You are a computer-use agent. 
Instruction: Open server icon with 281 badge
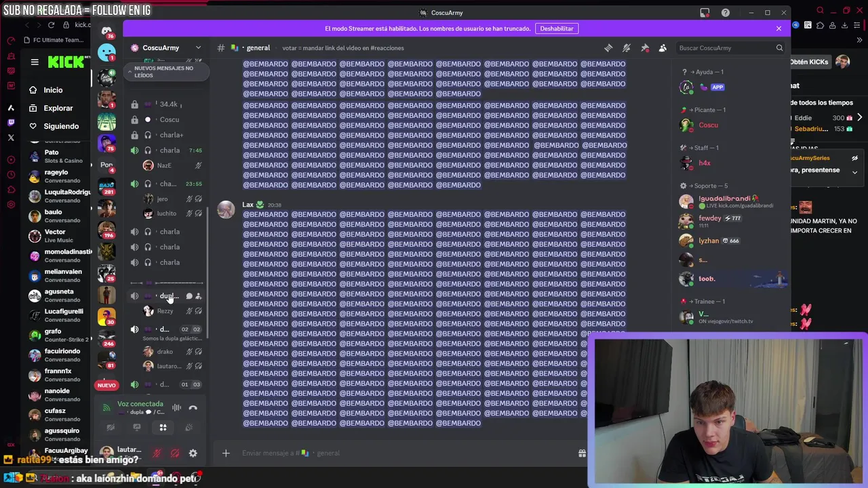pyautogui.click(x=106, y=186)
